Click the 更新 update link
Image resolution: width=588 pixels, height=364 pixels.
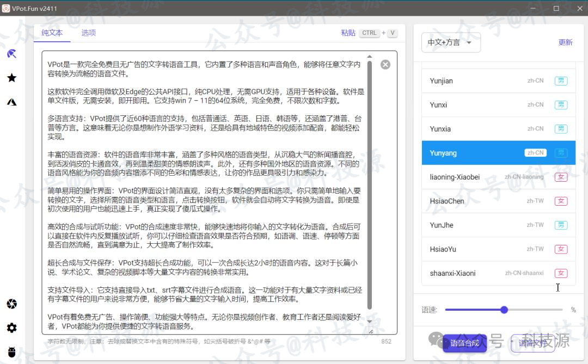pos(565,42)
